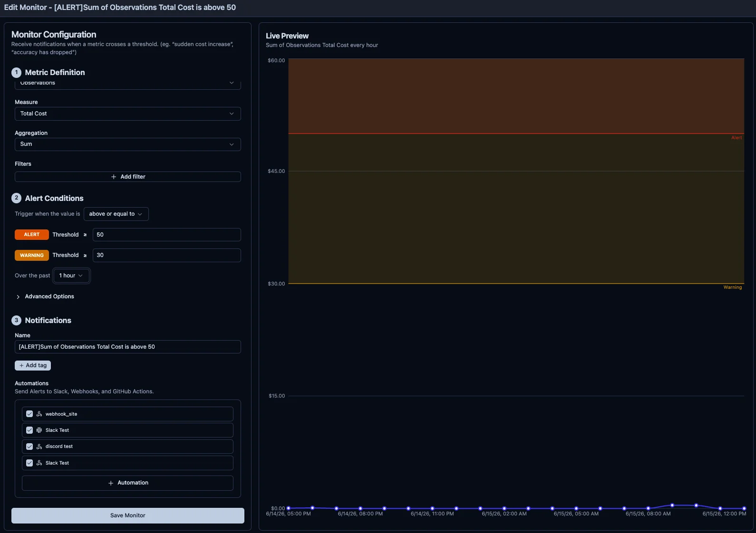Viewport: 756px width, 533px height.
Task: Click the data point at 6/15/26, 05:00 AM
Action: coord(576,508)
